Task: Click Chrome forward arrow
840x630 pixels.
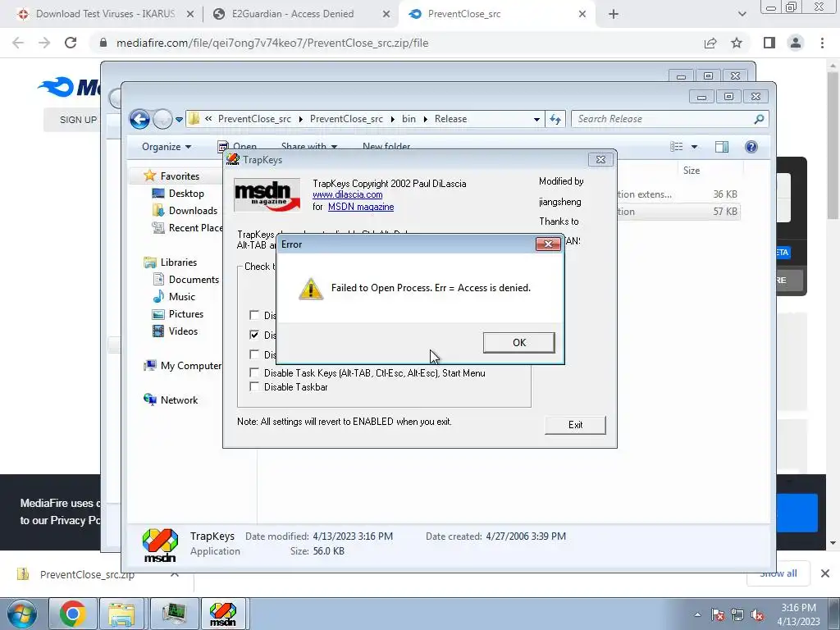Action: coord(44,43)
